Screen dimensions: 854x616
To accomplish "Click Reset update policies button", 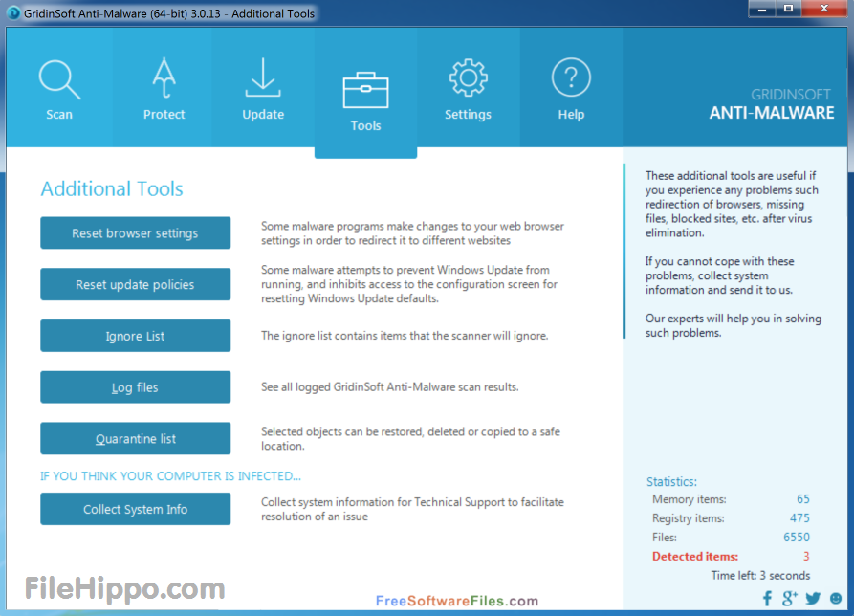I will pyautogui.click(x=135, y=284).
